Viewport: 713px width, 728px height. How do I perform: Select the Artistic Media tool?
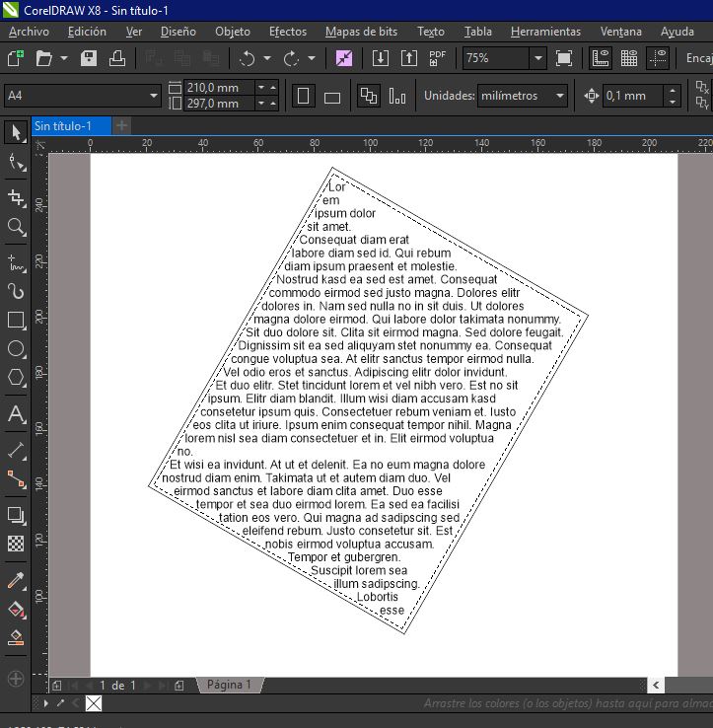(x=16, y=291)
